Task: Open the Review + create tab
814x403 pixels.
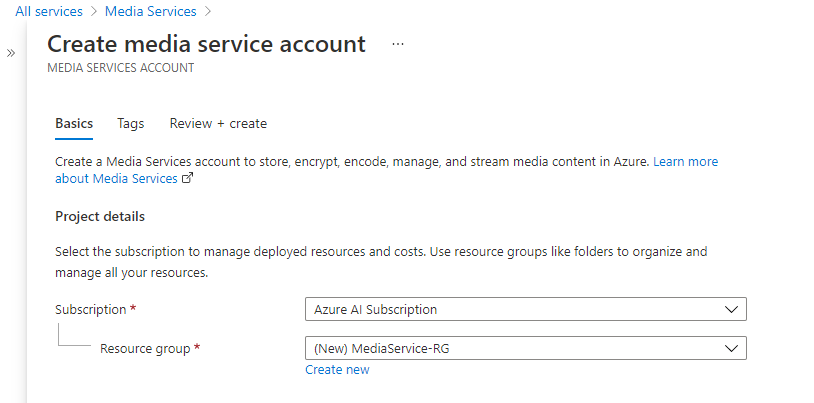Action: tap(218, 124)
